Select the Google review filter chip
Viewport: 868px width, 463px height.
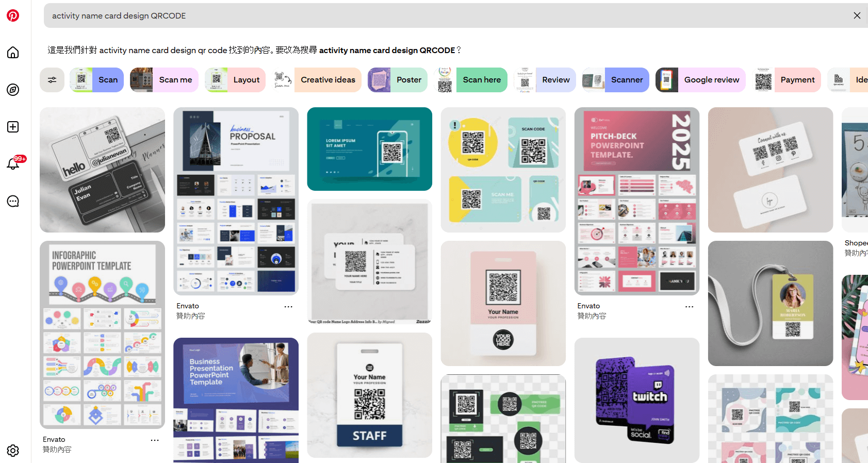[x=700, y=80]
